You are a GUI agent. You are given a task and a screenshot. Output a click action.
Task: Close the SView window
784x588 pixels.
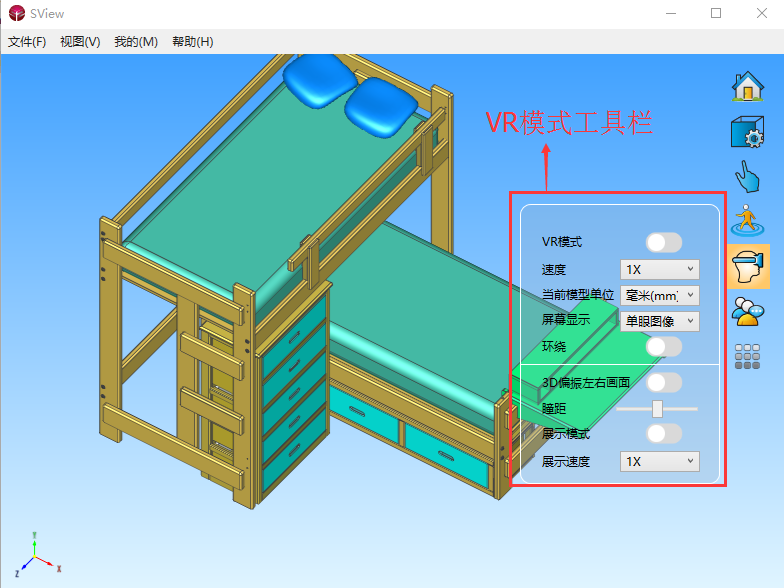(x=762, y=14)
